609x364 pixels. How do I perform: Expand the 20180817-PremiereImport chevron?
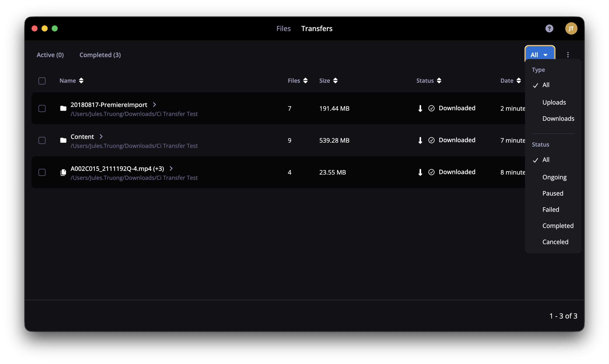(154, 105)
